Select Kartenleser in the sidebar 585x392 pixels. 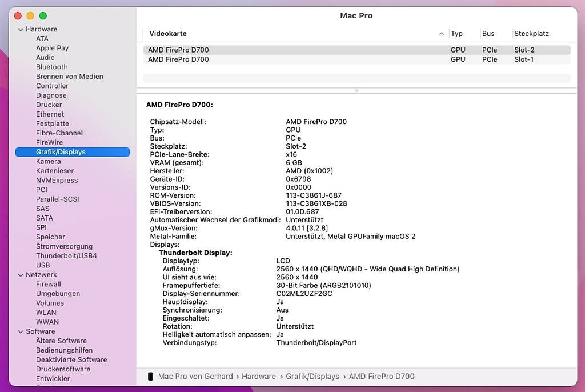55,171
